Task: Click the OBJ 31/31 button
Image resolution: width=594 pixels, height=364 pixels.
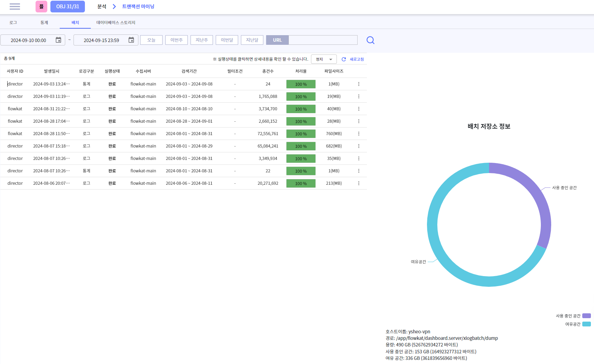Action: click(x=68, y=7)
